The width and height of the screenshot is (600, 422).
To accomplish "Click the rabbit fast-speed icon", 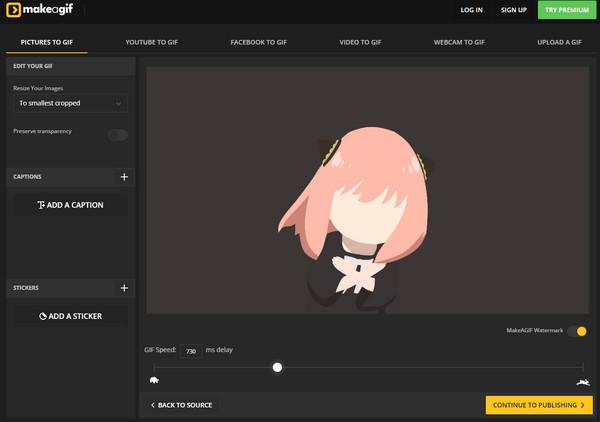I will point(583,382).
